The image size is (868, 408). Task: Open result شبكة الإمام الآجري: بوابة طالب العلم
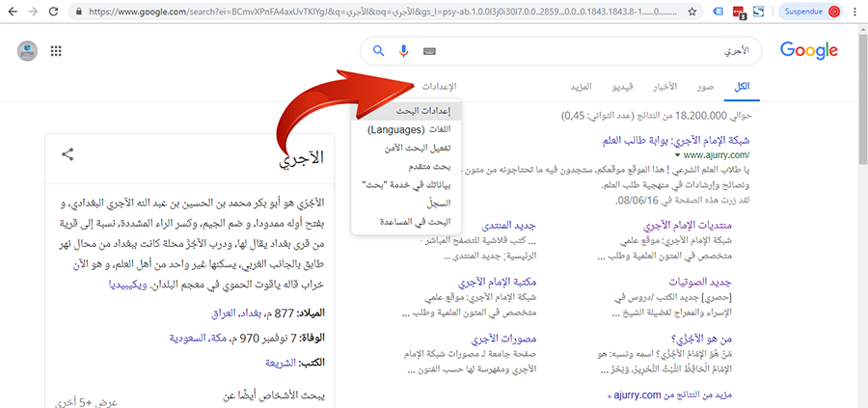coord(675,141)
